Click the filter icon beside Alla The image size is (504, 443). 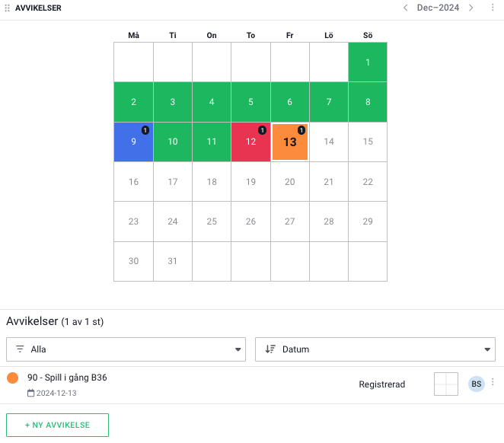[x=21, y=349]
